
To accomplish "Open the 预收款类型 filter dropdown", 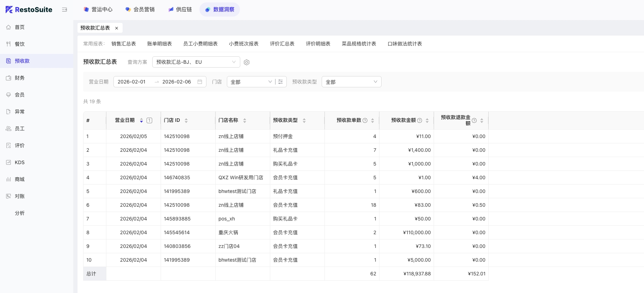I will click(351, 82).
